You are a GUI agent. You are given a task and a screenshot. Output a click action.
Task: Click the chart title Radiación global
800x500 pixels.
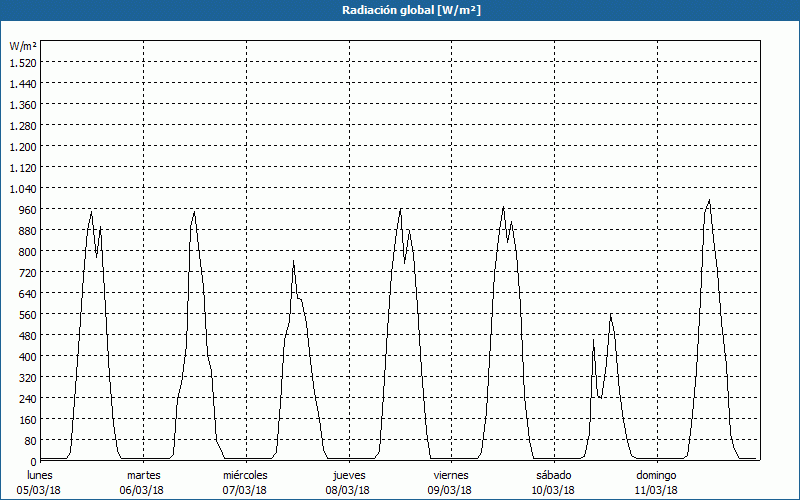tap(400, 10)
